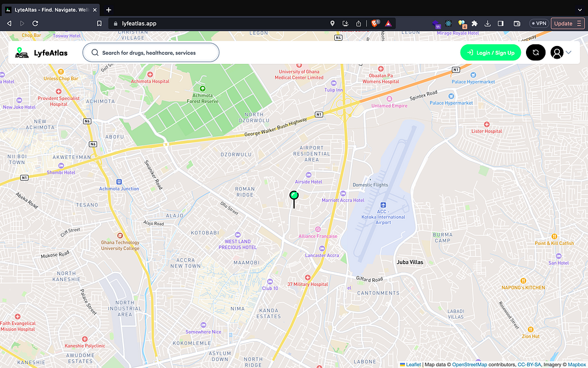
Task: Toggle the browser sidebar panel
Action: [x=501, y=24]
